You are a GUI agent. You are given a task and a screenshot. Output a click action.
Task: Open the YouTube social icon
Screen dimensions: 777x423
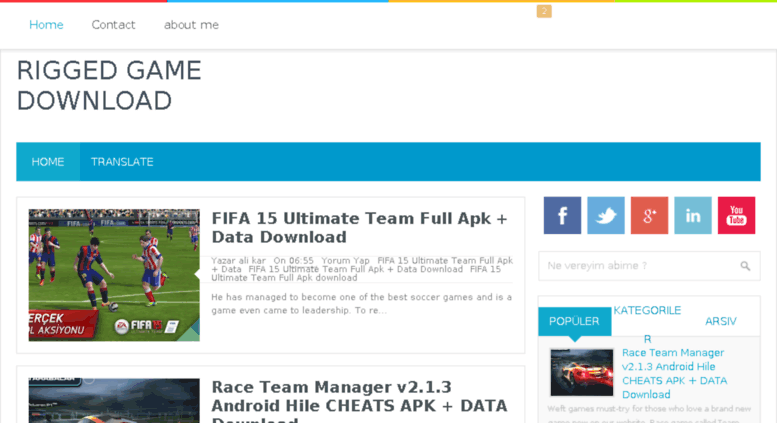736,215
